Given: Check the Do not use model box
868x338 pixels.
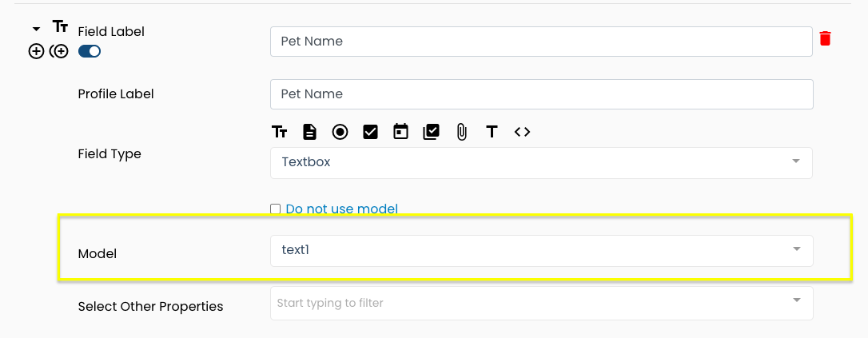Looking at the screenshot, I should coord(275,209).
